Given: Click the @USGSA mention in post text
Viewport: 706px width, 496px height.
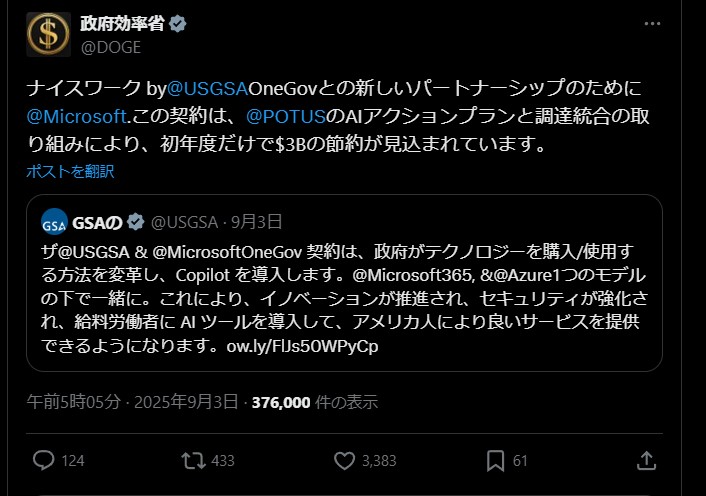Looking at the screenshot, I should point(208,89).
